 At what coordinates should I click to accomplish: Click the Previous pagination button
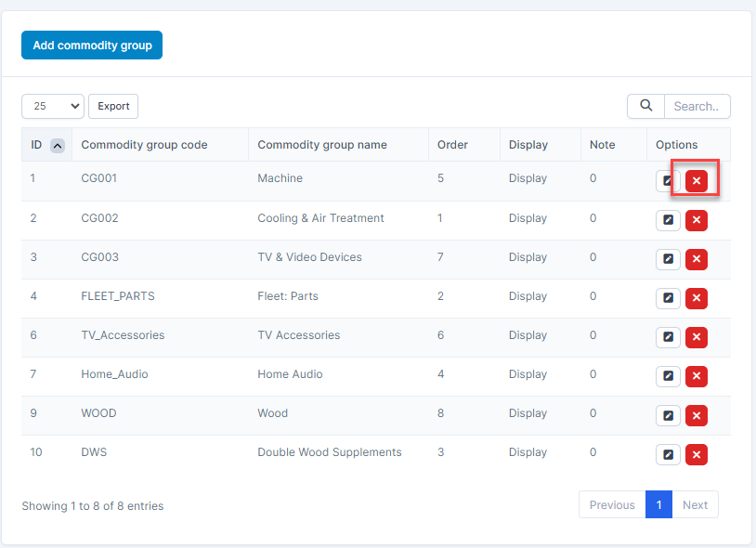pyautogui.click(x=612, y=504)
